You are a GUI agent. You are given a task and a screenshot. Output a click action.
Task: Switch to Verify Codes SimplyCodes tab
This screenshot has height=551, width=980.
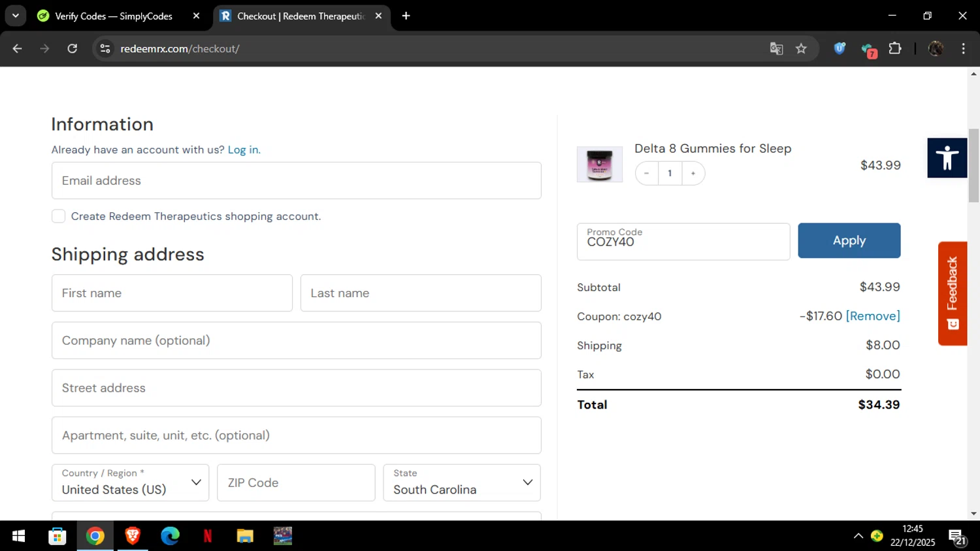point(114,16)
